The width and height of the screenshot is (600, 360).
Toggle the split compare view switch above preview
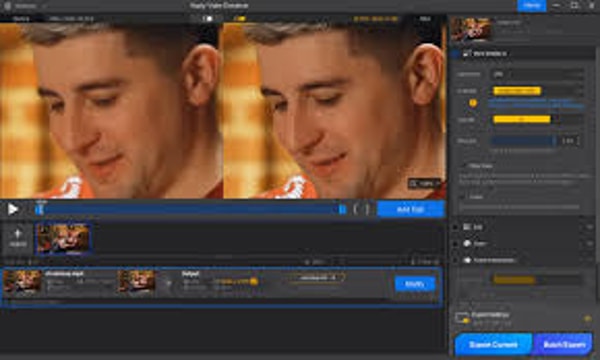208,18
